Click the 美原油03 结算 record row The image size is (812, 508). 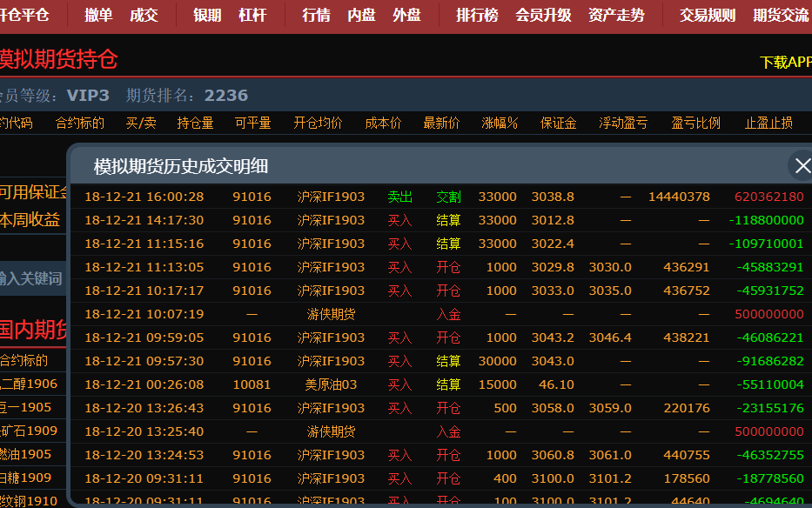[442, 384]
